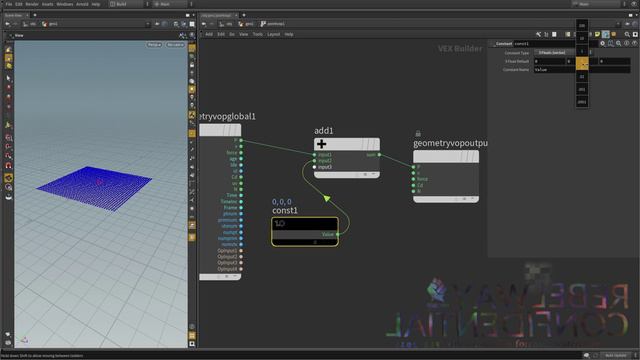The height and width of the screenshot is (360, 640).
Task: Select the /obj/geo1/pointvop1 network tab
Action: [x=217, y=15]
